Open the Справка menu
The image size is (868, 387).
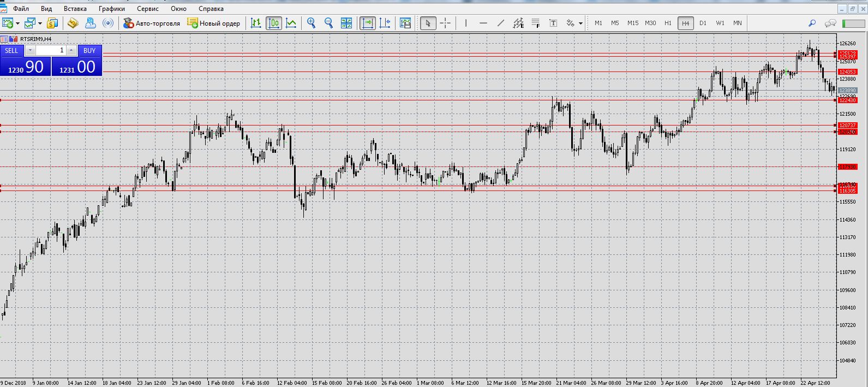[x=211, y=9]
